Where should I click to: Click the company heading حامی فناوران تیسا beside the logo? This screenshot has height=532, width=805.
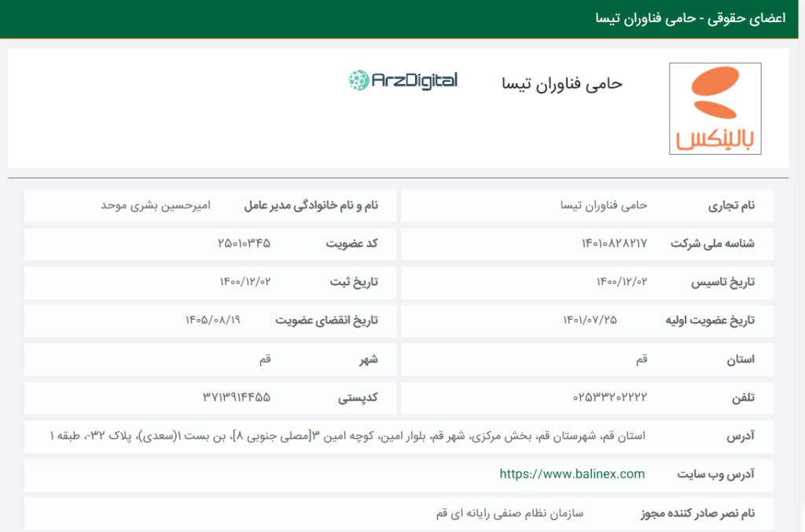click(x=562, y=83)
